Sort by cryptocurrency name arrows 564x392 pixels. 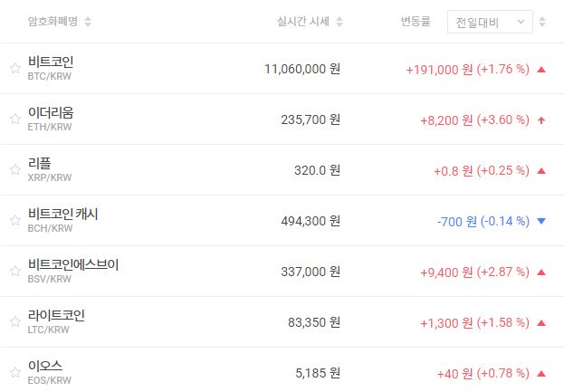pos(87,21)
